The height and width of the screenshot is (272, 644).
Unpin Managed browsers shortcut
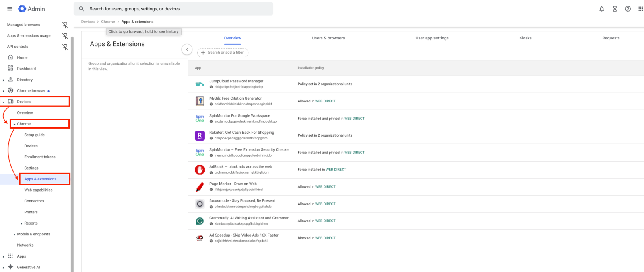(65, 25)
